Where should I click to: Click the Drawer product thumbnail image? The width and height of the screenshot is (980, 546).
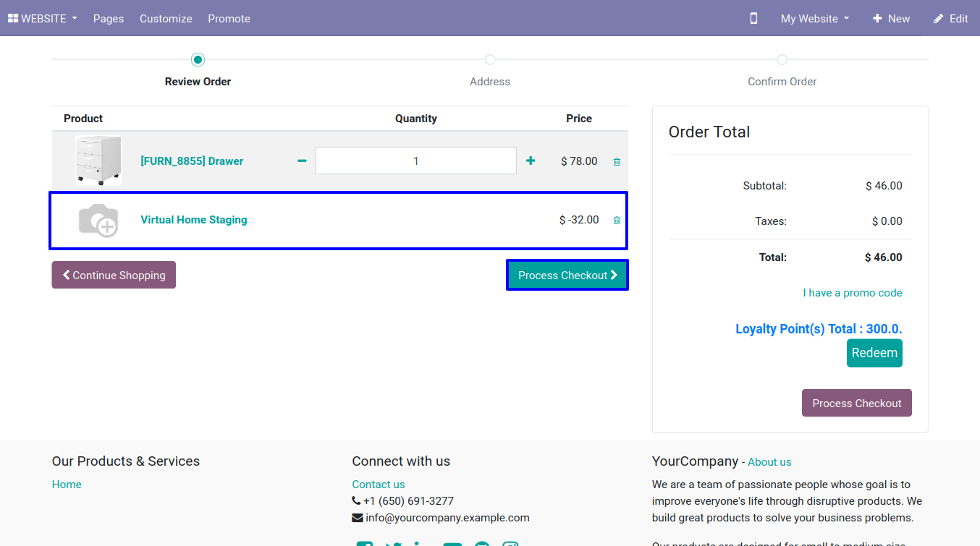98,161
